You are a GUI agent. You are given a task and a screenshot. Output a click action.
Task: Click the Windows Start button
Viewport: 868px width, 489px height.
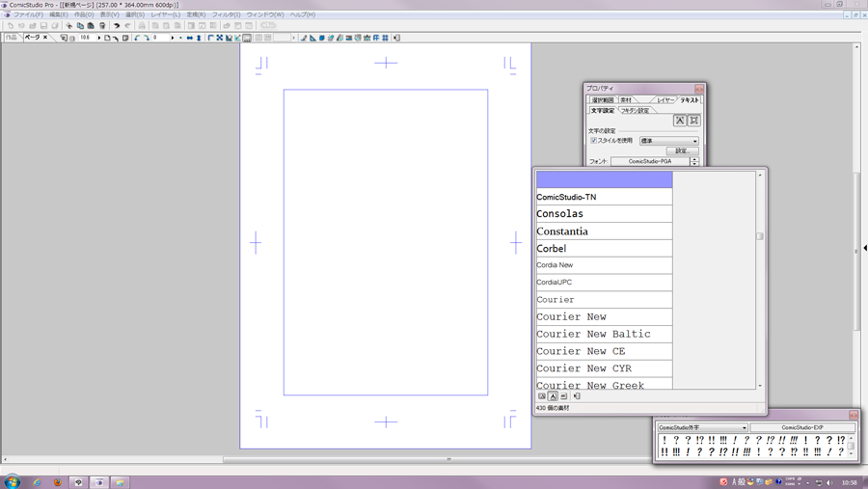(13, 481)
